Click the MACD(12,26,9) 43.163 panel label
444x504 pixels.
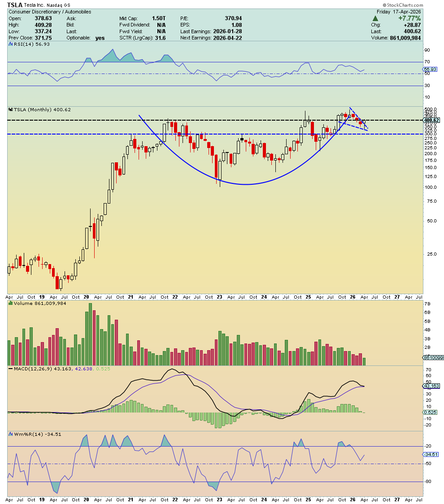point(43,369)
